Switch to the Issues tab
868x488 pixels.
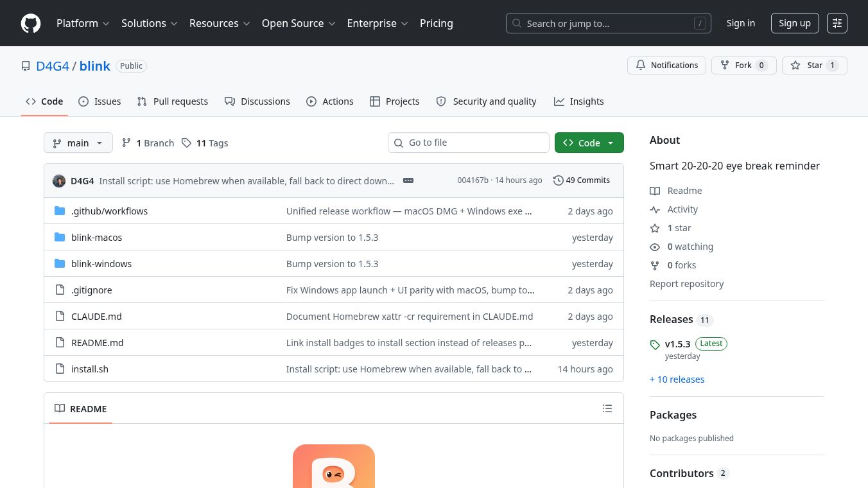(100, 101)
